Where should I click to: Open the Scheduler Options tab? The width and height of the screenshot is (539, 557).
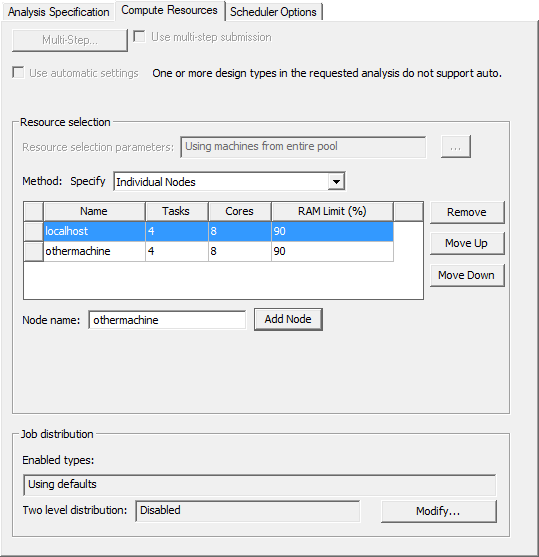pos(273,12)
